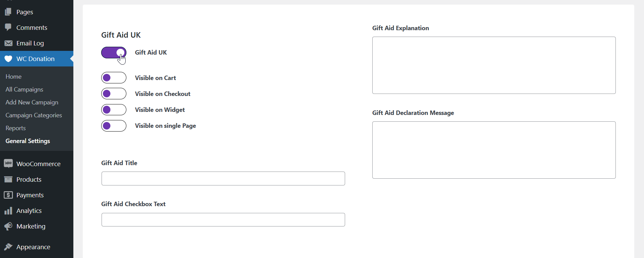Enable the Visible on Widget toggle

[x=114, y=110]
